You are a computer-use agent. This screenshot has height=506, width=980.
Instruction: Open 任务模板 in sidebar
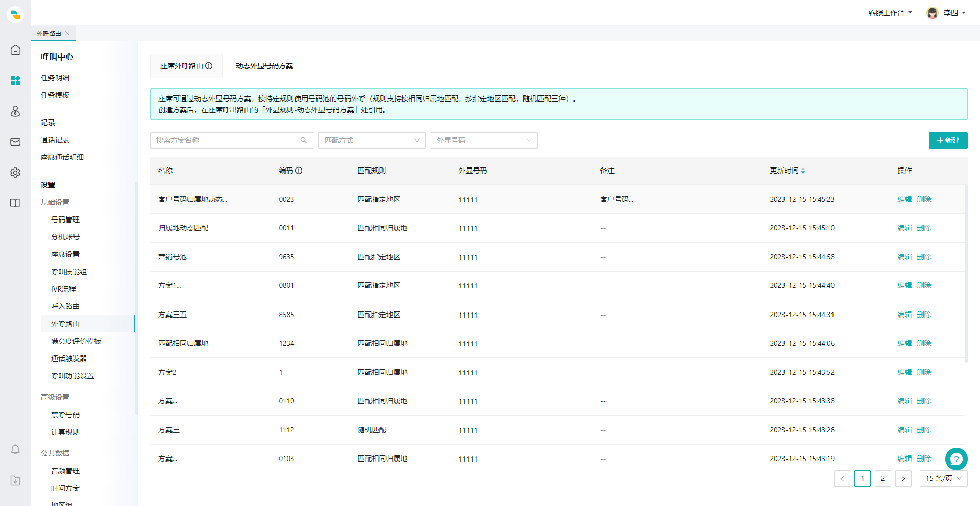55,95
